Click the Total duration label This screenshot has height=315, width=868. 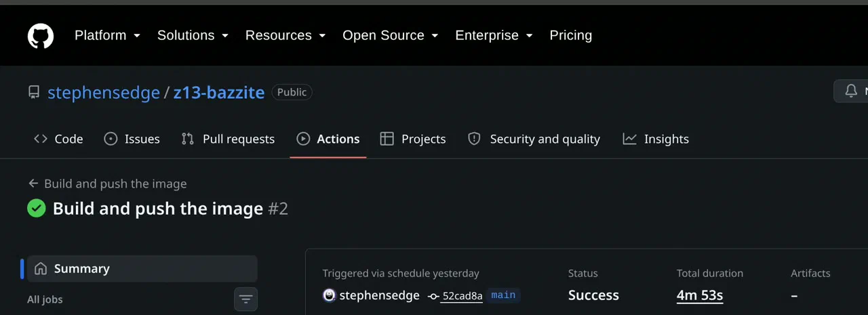pyautogui.click(x=710, y=274)
